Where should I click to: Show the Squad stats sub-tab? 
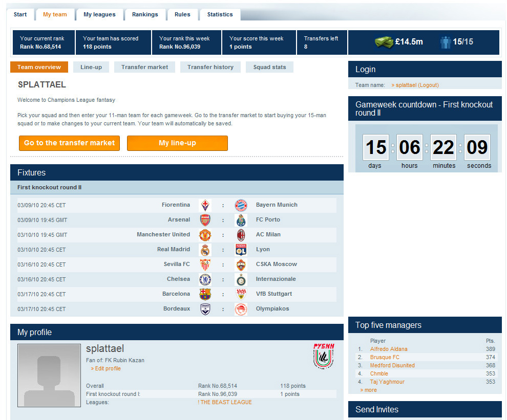tap(270, 67)
